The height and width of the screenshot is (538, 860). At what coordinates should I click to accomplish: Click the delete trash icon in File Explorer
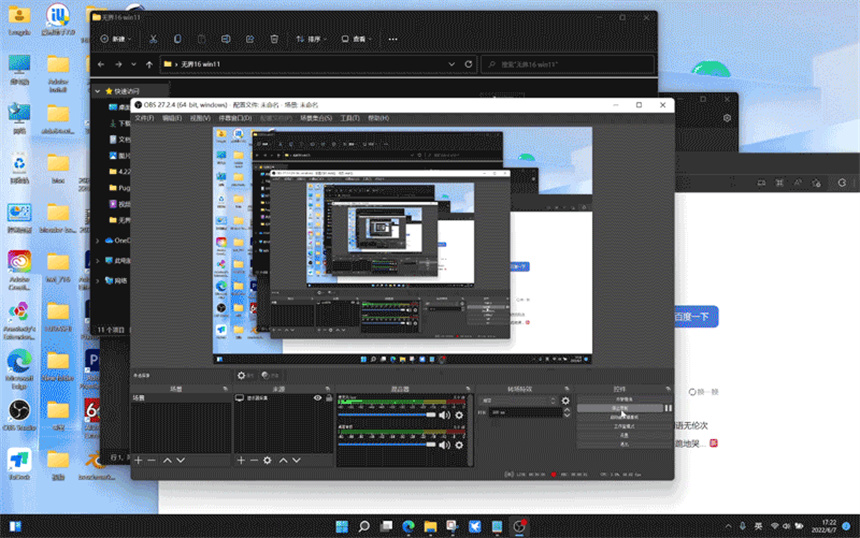[274, 39]
